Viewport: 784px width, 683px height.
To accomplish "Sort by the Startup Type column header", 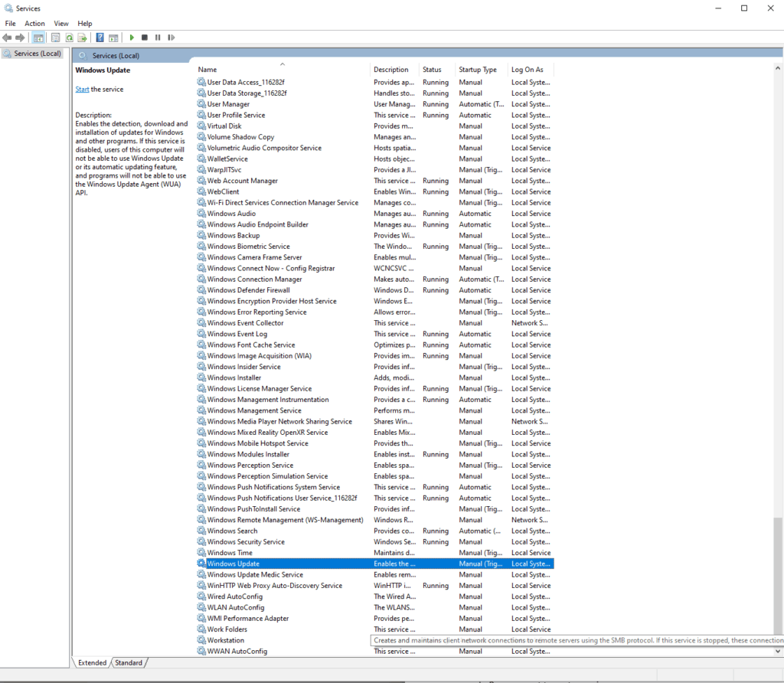I will pos(482,70).
